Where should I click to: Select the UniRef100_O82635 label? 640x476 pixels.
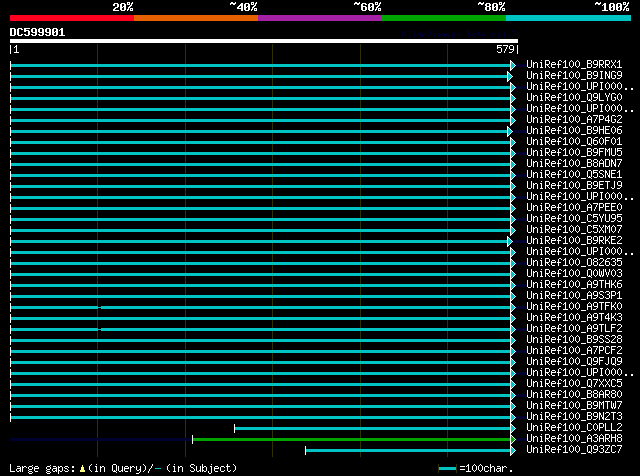pyautogui.click(x=574, y=262)
